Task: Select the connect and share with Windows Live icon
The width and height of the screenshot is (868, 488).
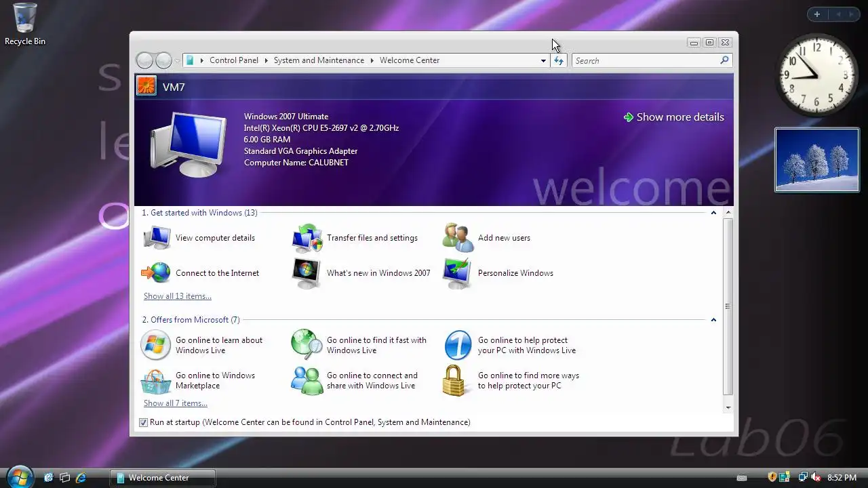Action: point(307,380)
